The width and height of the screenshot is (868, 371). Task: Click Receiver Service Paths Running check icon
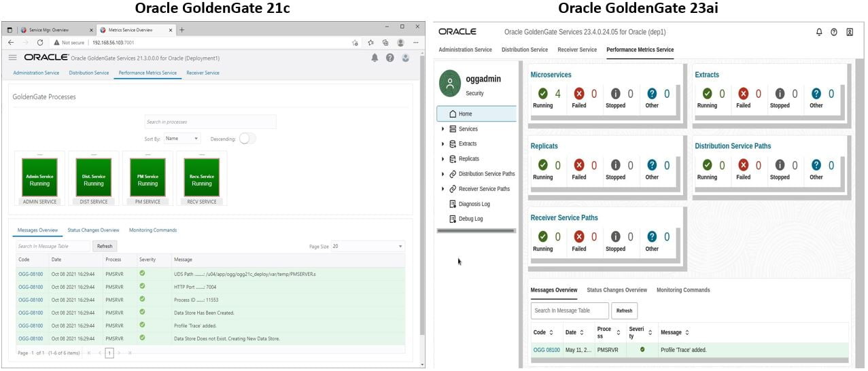coord(542,236)
